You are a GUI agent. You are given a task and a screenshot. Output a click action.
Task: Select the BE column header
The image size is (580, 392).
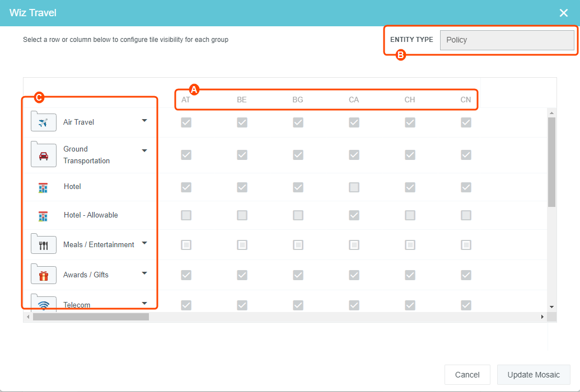point(242,100)
